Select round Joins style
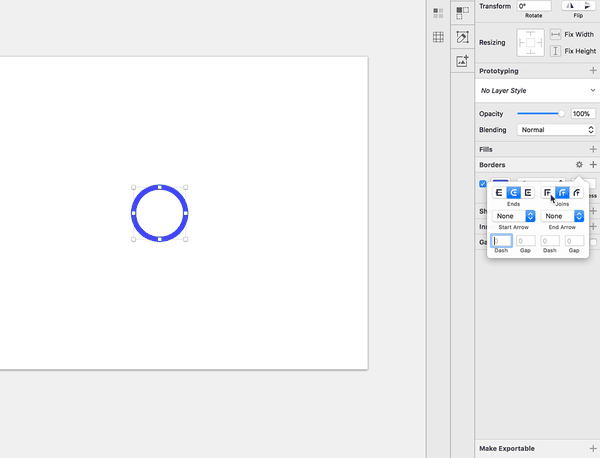 tap(562, 192)
